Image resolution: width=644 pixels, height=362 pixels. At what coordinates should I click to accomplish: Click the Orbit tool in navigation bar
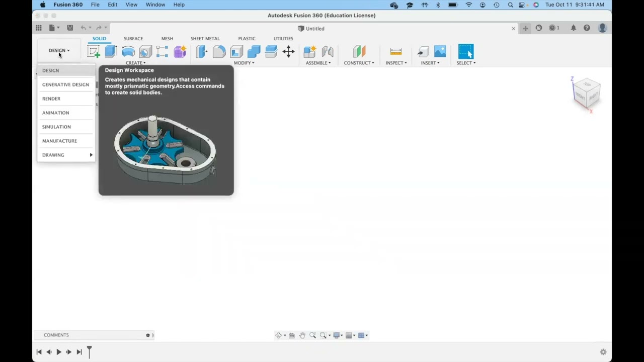point(279,335)
